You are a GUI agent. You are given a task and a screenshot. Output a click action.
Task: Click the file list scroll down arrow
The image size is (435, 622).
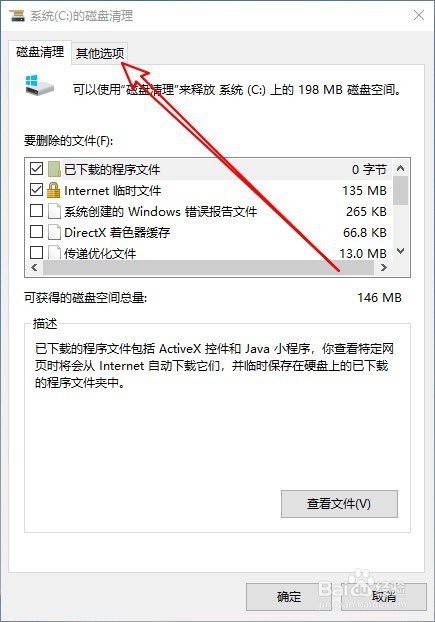[401, 251]
